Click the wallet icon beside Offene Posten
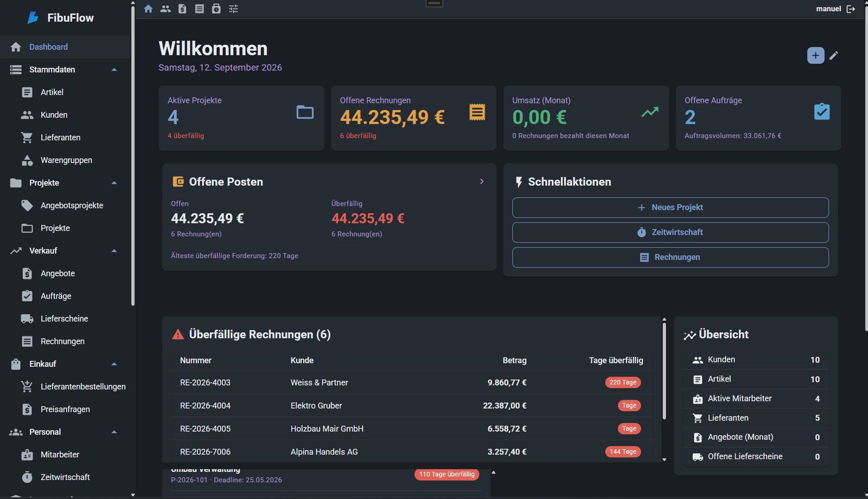868x499 pixels. pyautogui.click(x=178, y=182)
